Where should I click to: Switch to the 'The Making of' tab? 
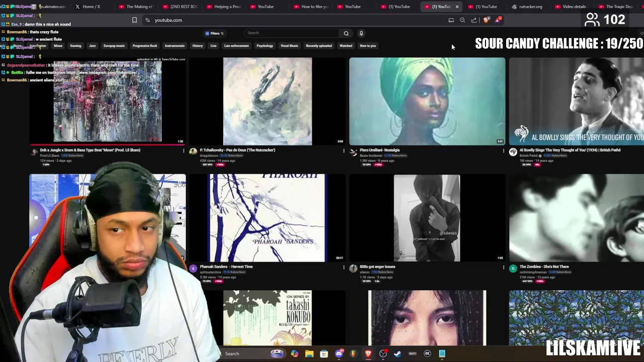[136, 7]
